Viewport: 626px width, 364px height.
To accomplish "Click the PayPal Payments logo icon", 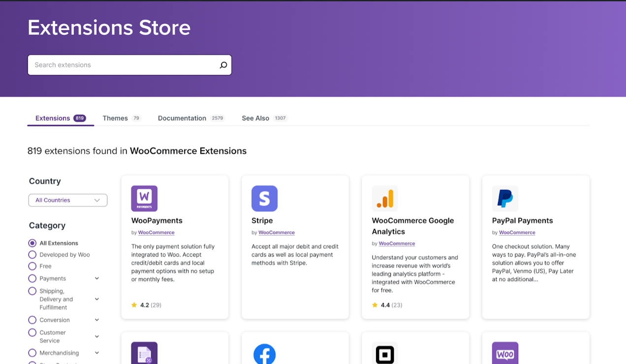I will 504,198.
